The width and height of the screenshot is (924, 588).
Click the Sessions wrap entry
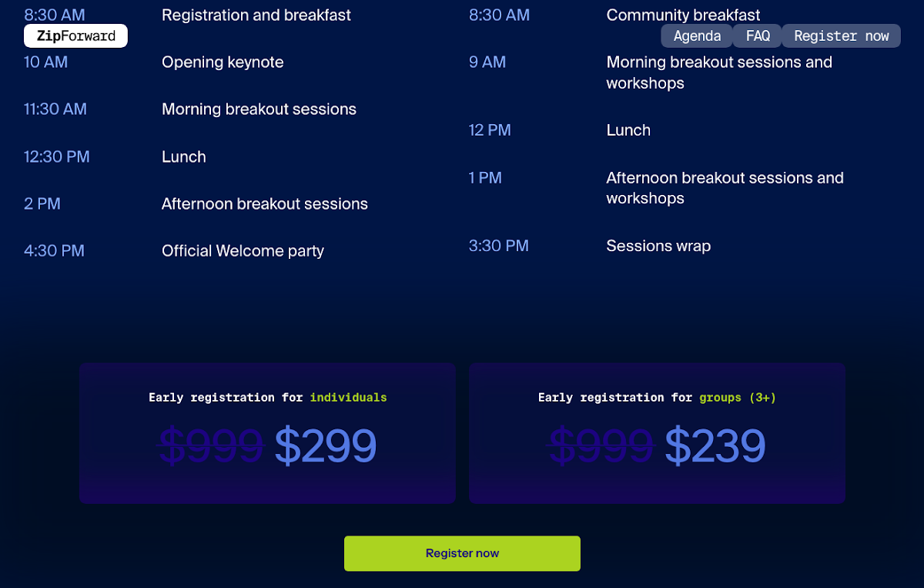click(658, 247)
